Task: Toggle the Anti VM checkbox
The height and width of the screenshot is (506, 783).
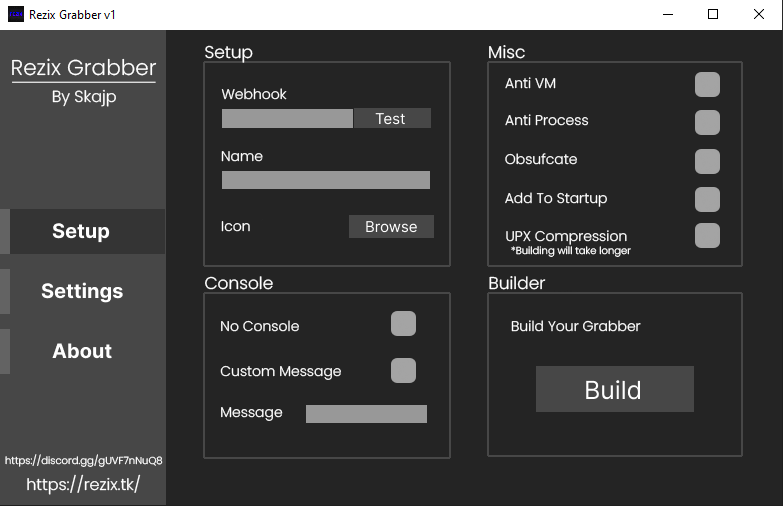Action: coord(707,84)
